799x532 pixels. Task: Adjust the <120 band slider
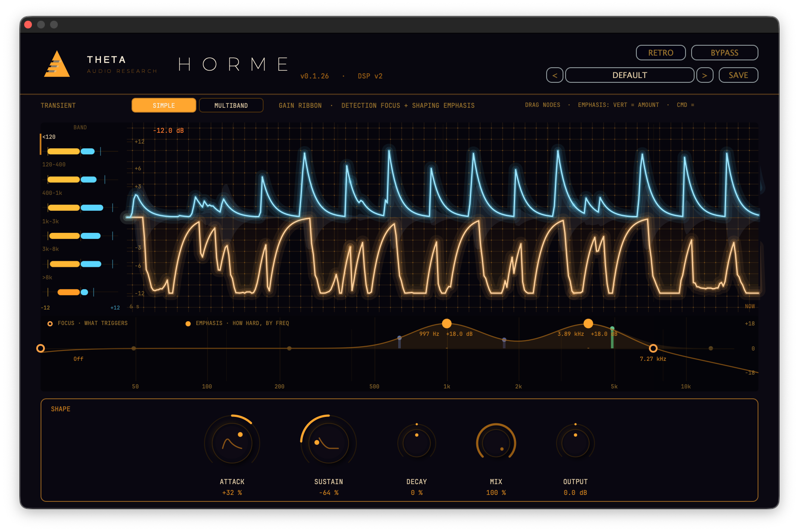tap(80, 151)
